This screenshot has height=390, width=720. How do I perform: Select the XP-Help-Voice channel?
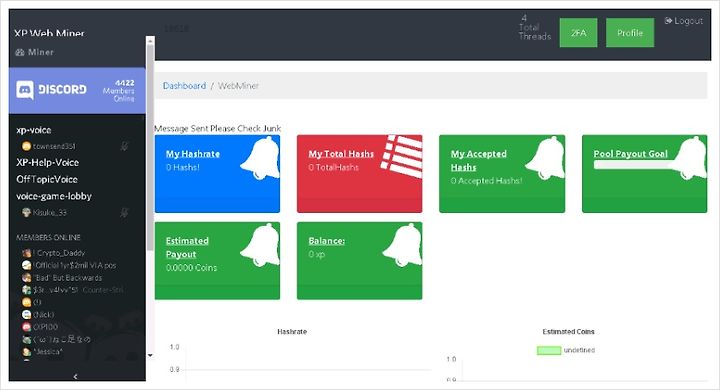coord(47,163)
